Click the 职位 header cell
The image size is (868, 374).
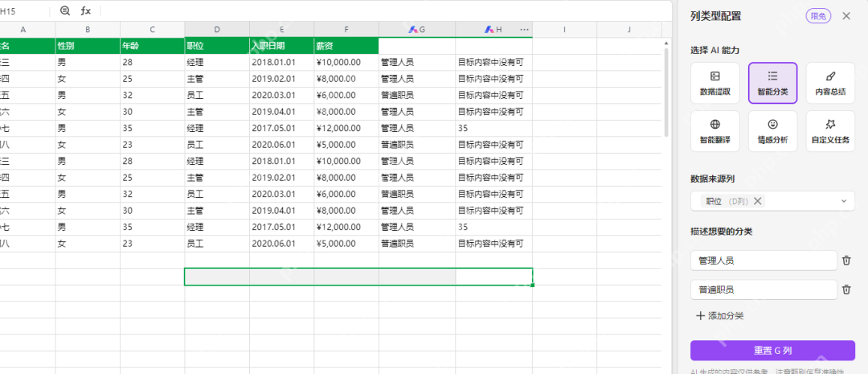[x=217, y=46]
